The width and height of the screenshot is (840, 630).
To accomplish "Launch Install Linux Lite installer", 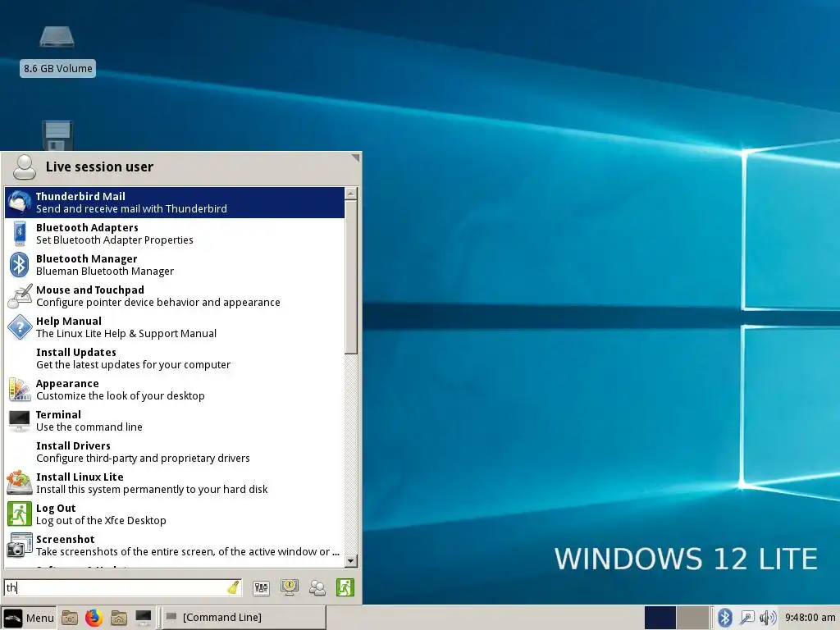I will (175, 482).
